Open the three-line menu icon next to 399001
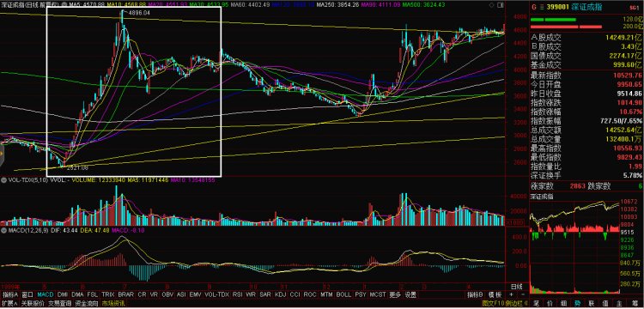The image size is (644, 309). pos(541,8)
